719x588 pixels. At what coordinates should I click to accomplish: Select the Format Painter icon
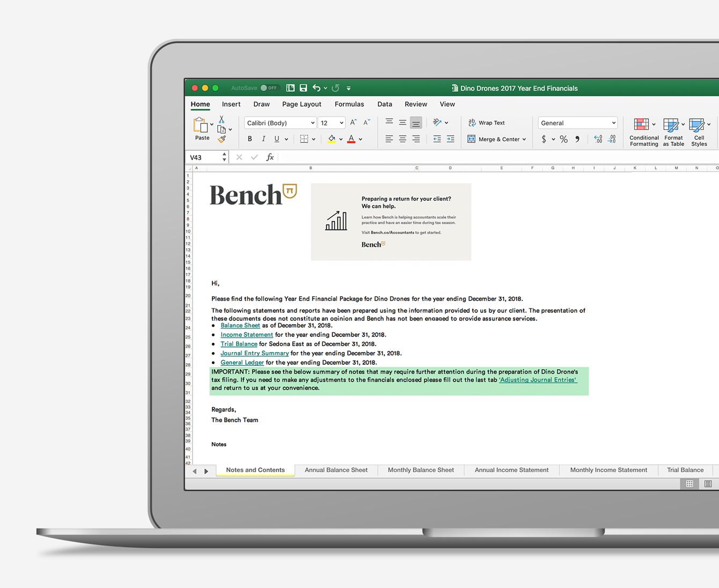[x=223, y=140]
